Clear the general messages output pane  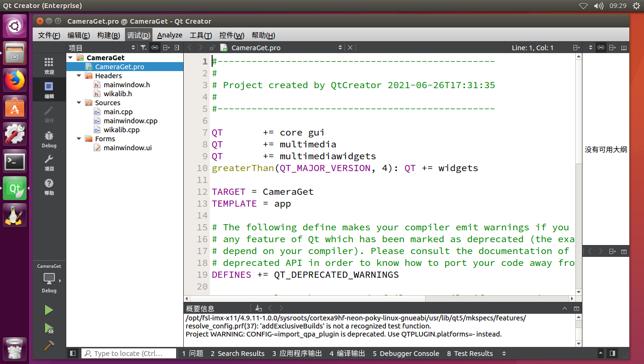(x=258, y=308)
